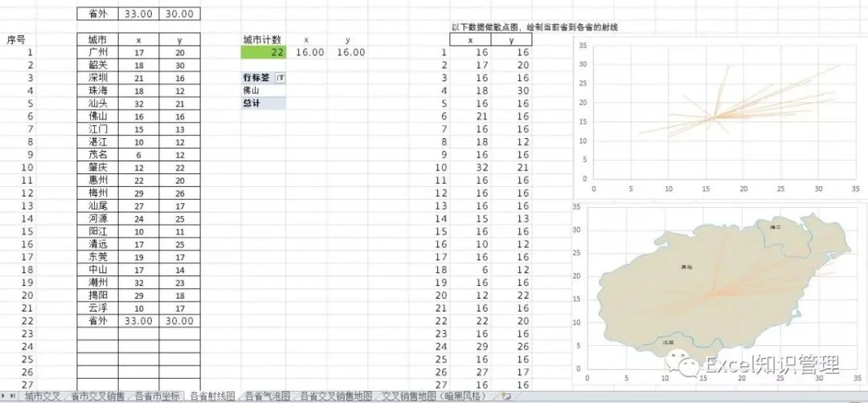Switch to the 各省气泡图 sheet tab
This screenshot has height=403, width=868.
[268, 396]
